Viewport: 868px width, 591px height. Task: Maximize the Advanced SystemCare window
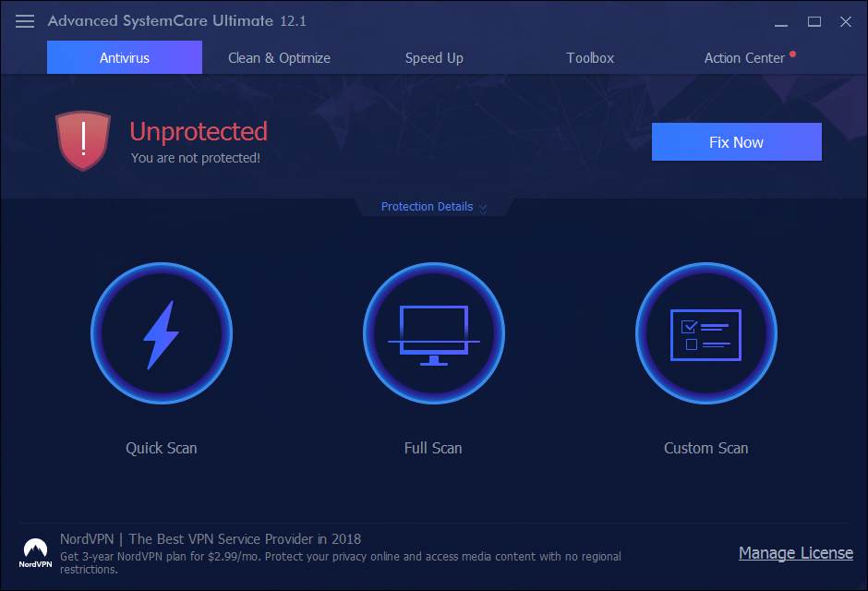[814, 21]
